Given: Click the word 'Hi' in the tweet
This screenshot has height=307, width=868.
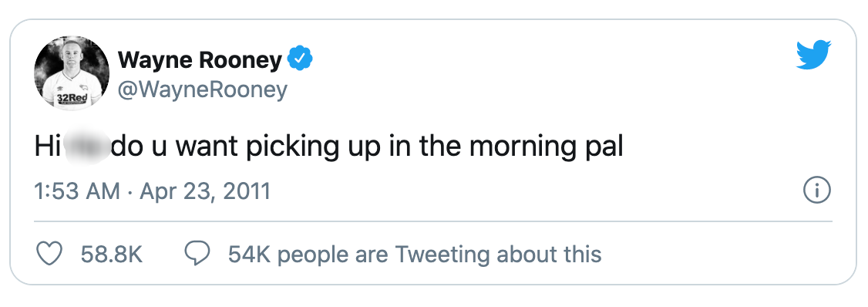Looking at the screenshot, I should (x=46, y=147).
